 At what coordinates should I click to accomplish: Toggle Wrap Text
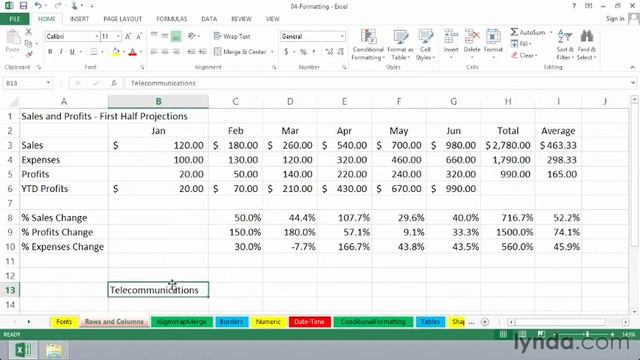pyautogui.click(x=232, y=36)
